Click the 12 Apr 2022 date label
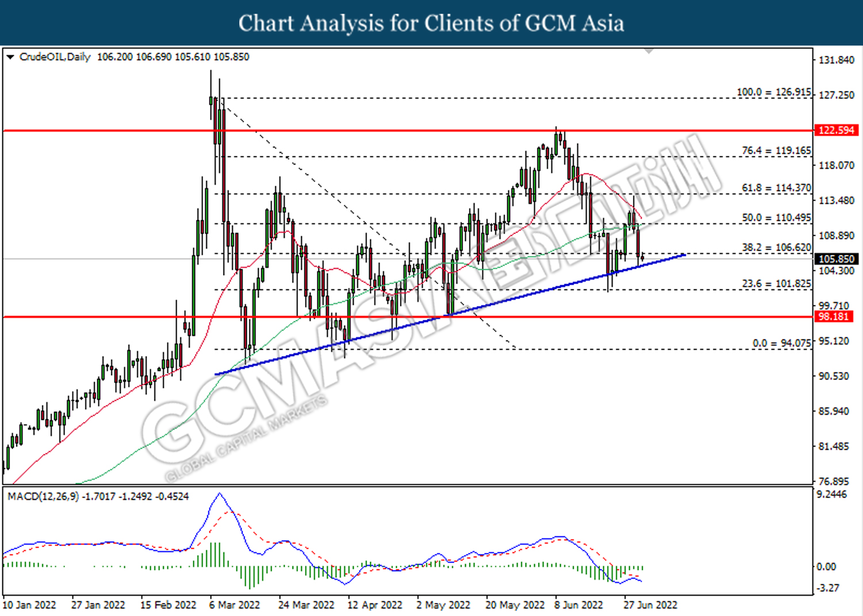 click(375, 605)
